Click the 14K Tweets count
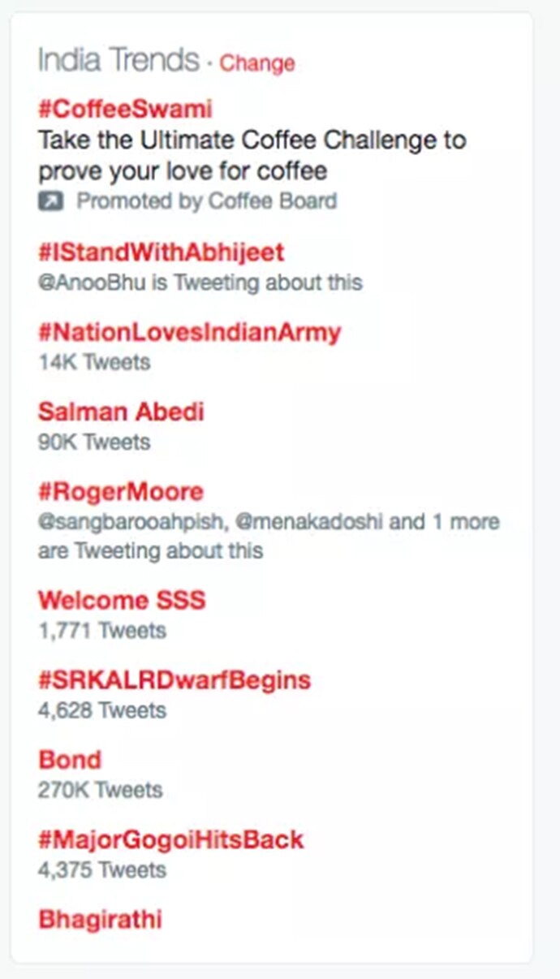560x979 pixels. tap(94, 362)
